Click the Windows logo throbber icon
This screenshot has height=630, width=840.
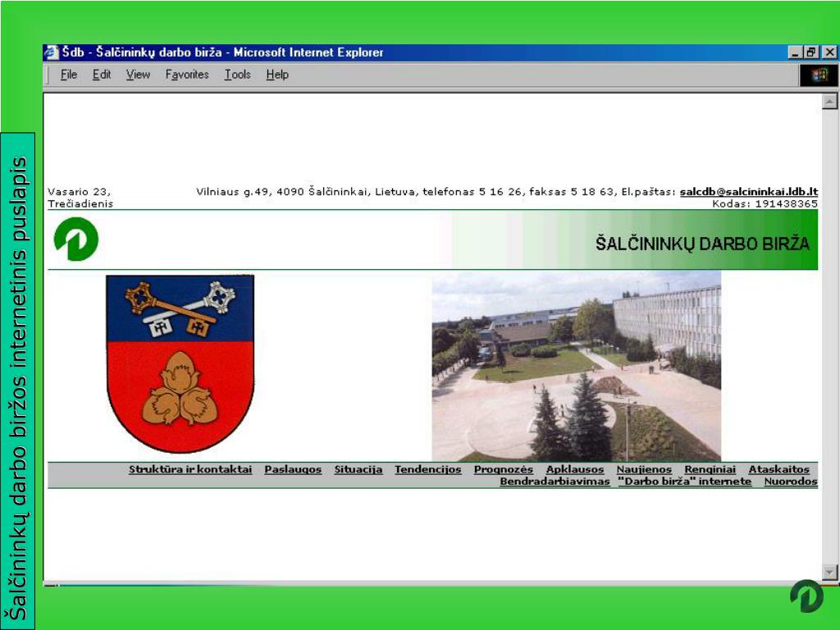point(819,75)
